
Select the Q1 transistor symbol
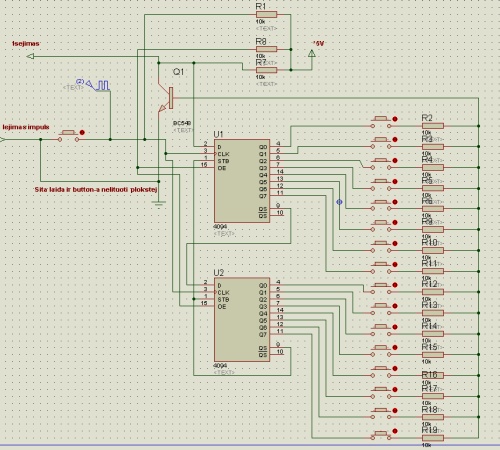[166, 98]
